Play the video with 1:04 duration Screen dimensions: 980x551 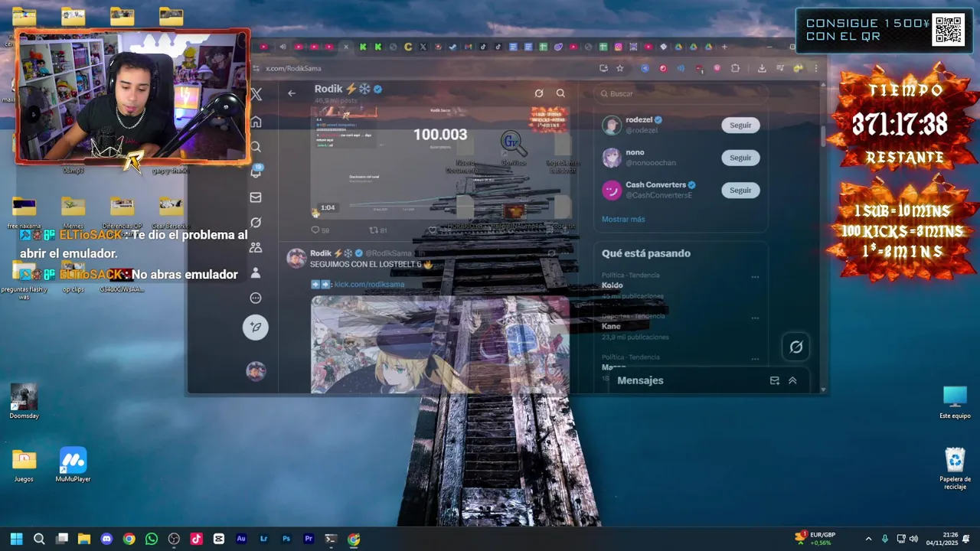(x=440, y=162)
